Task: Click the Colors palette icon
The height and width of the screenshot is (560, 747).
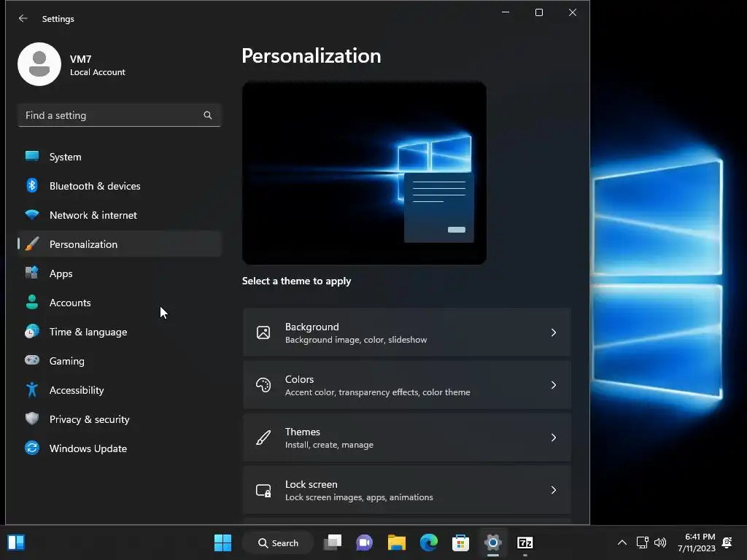Action: 263,385
